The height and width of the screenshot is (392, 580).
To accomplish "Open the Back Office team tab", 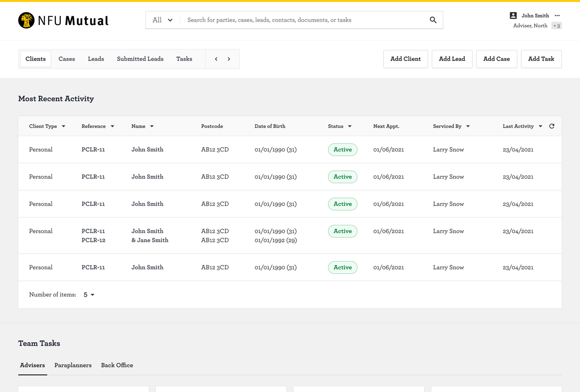I will click(x=117, y=365).
